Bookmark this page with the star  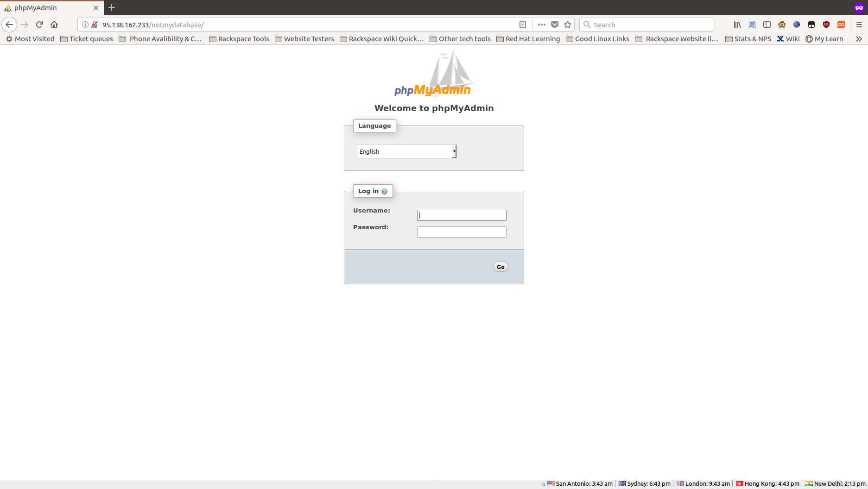pyautogui.click(x=568, y=25)
